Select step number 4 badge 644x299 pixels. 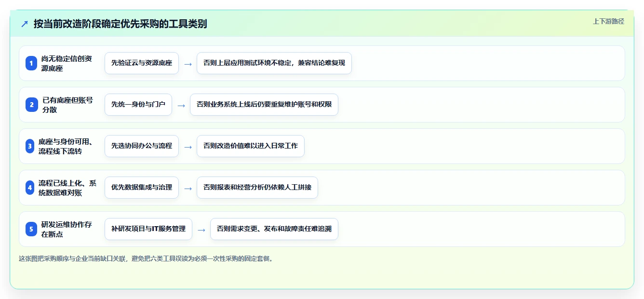point(30,188)
